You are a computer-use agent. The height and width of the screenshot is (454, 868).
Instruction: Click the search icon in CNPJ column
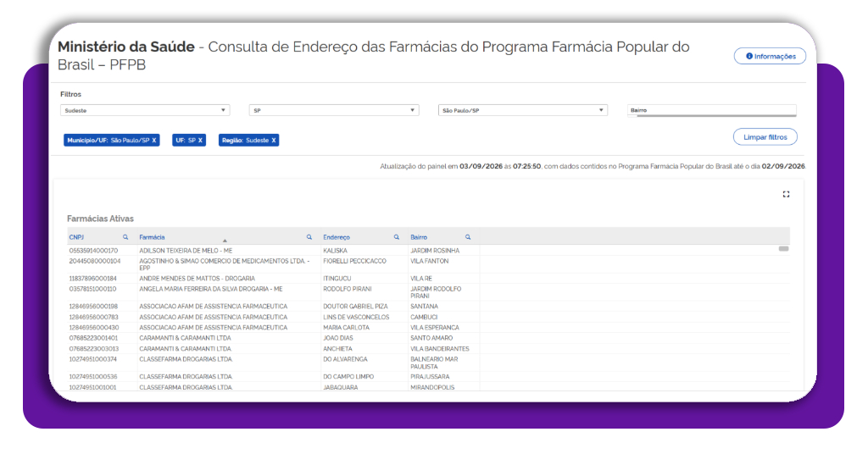click(x=125, y=237)
